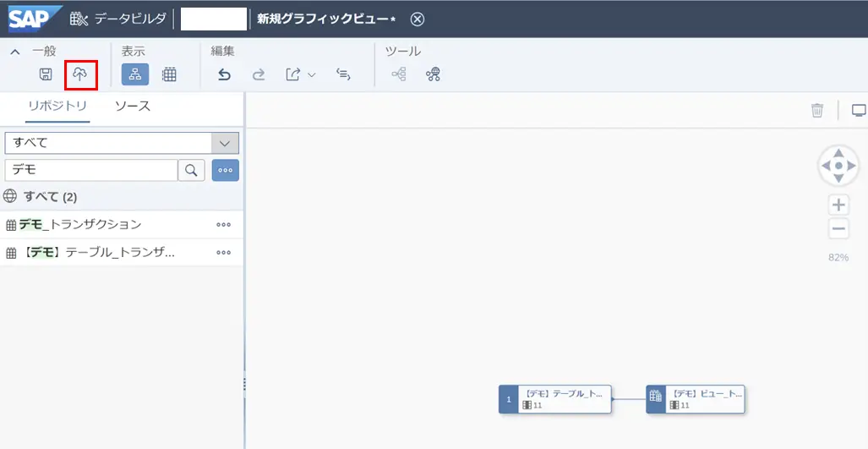
Task: Open more options for デモ_トランザクション
Action: click(224, 225)
